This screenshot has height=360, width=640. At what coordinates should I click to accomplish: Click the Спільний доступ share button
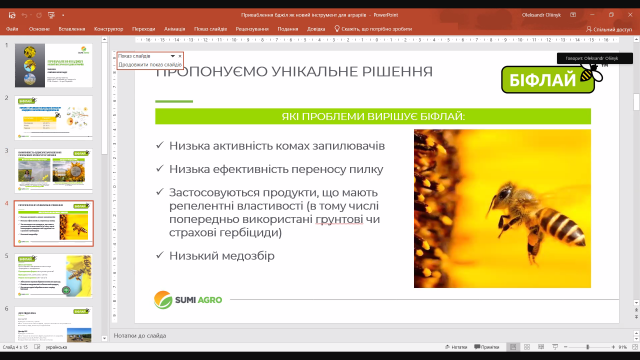tap(609, 29)
